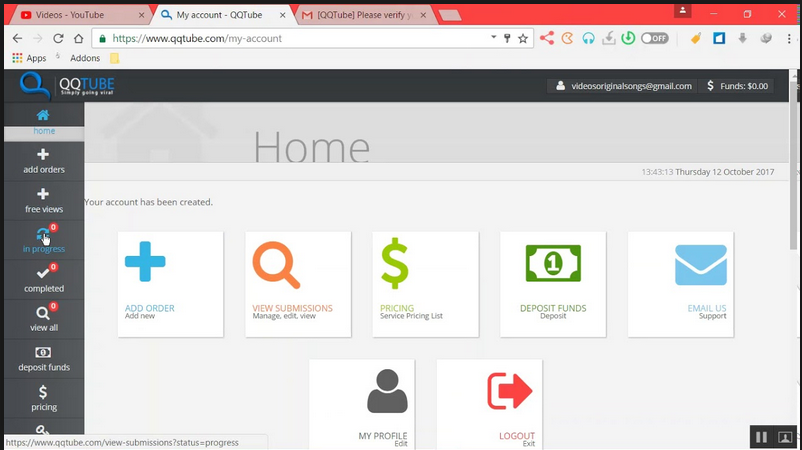Click the Chrome profile icon
The width and height of the screenshot is (802, 450).
click(x=682, y=10)
